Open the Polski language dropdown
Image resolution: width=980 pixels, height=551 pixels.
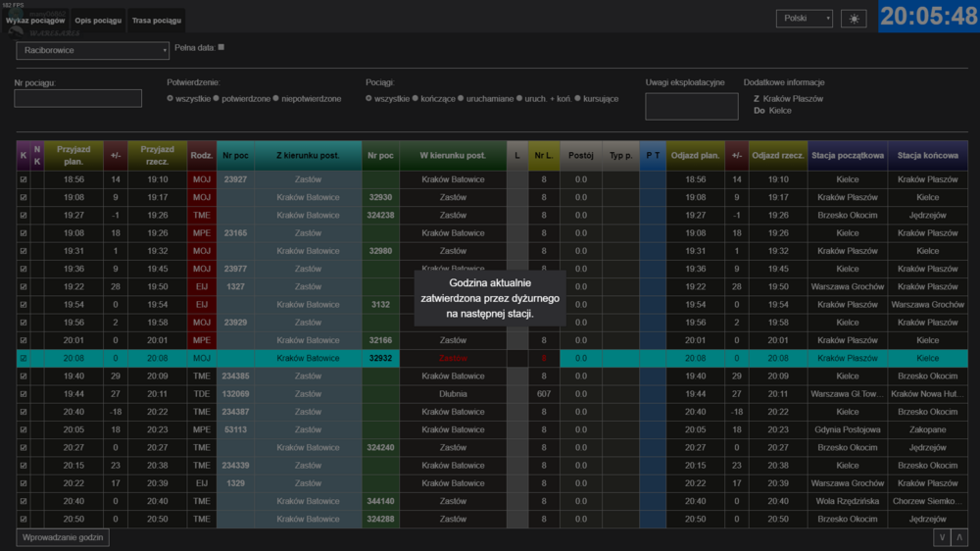tap(805, 19)
